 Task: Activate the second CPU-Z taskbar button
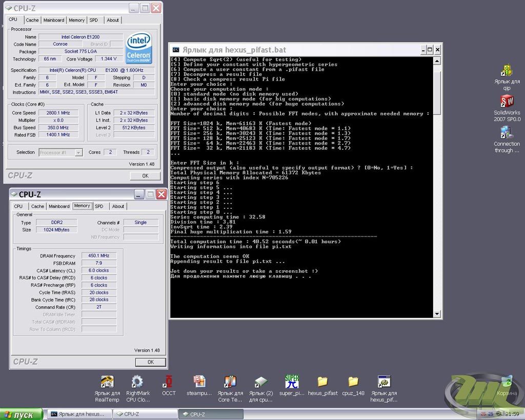click(210, 414)
